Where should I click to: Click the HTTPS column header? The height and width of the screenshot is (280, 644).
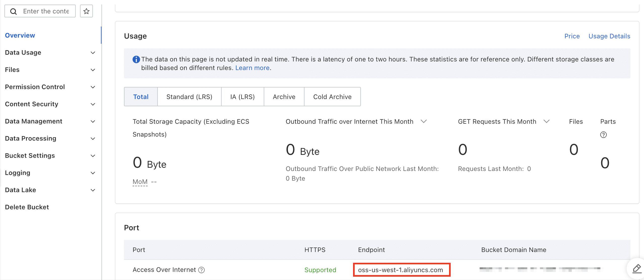315,250
